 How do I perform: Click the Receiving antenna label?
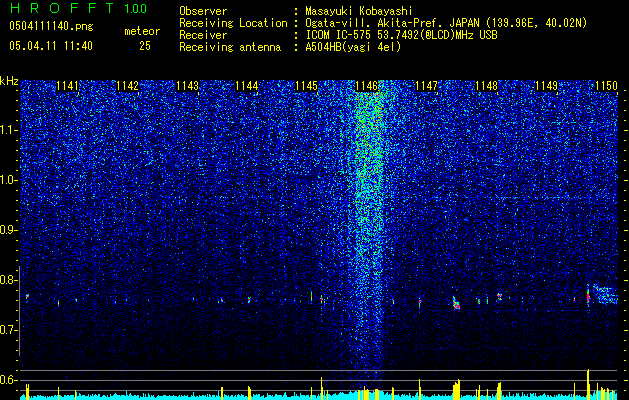(230, 47)
